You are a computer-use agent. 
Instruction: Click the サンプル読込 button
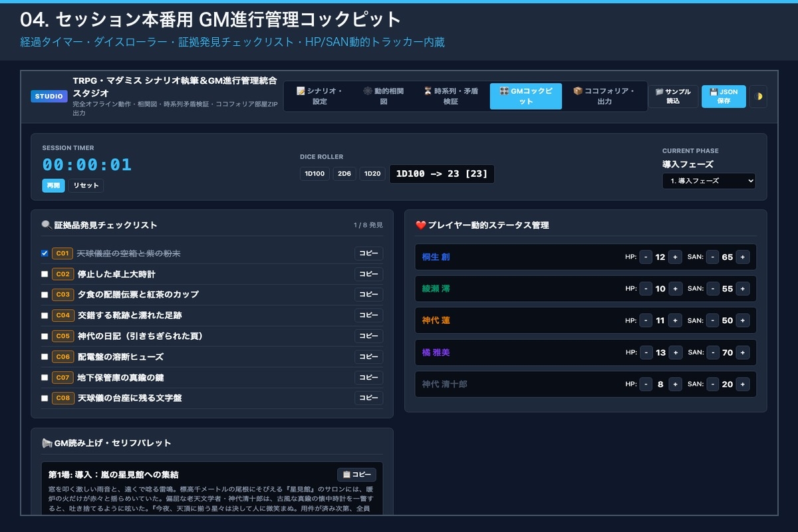click(674, 96)
